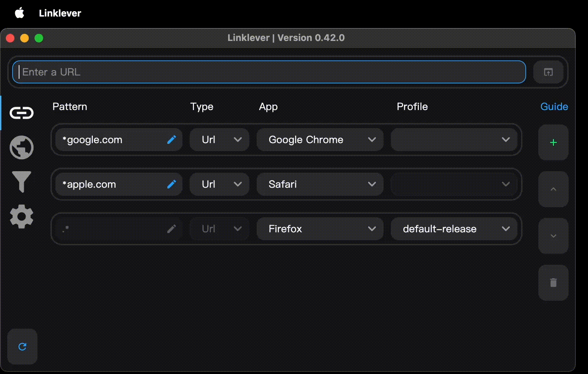Open the funnel filter sidebar tab
588x374 pixels.
click(x=22, y=182)
